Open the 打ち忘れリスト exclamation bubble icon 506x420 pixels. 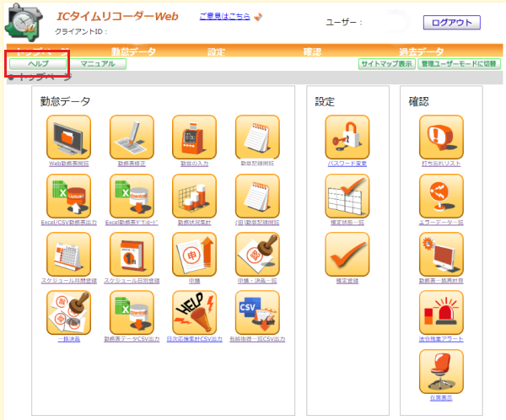[x=441, y=137]
